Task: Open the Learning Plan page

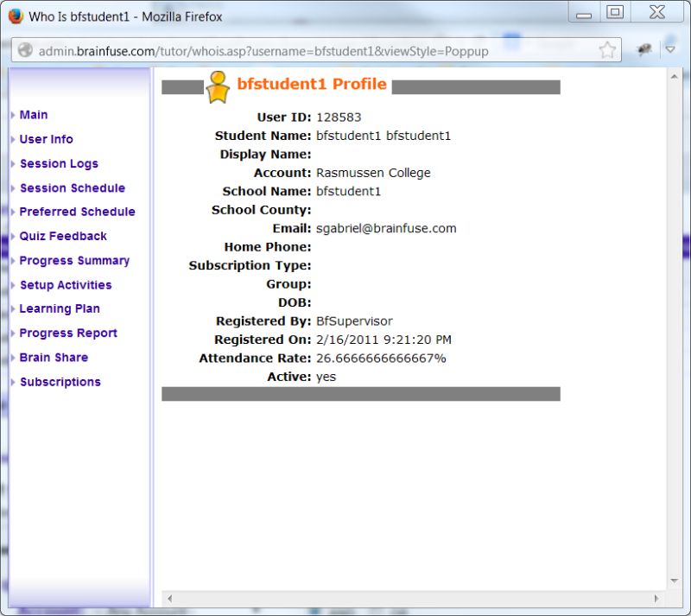Action: 60,308
